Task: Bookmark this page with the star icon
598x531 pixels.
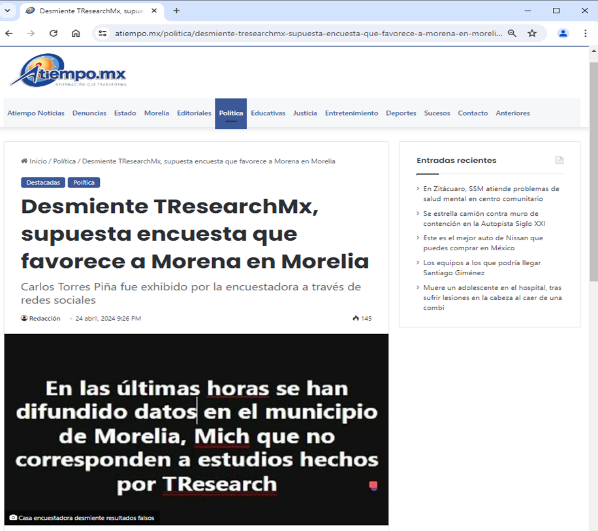Action: [x=532, y=34]
